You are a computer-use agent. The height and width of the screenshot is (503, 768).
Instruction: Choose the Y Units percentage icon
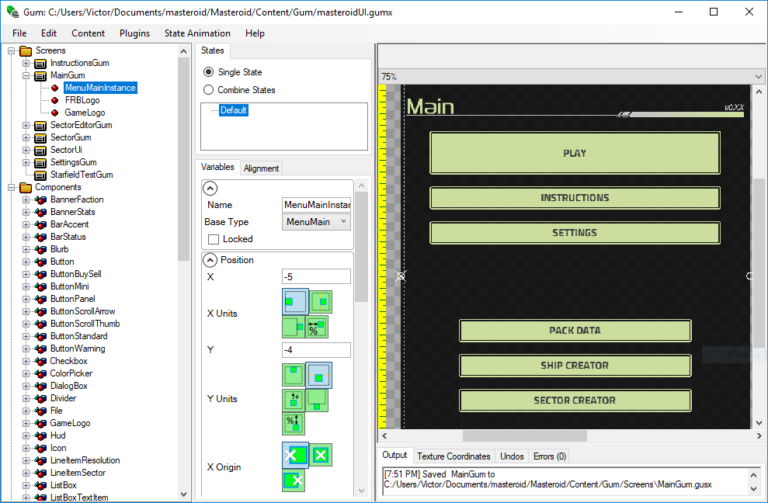(x=295, y=423)
